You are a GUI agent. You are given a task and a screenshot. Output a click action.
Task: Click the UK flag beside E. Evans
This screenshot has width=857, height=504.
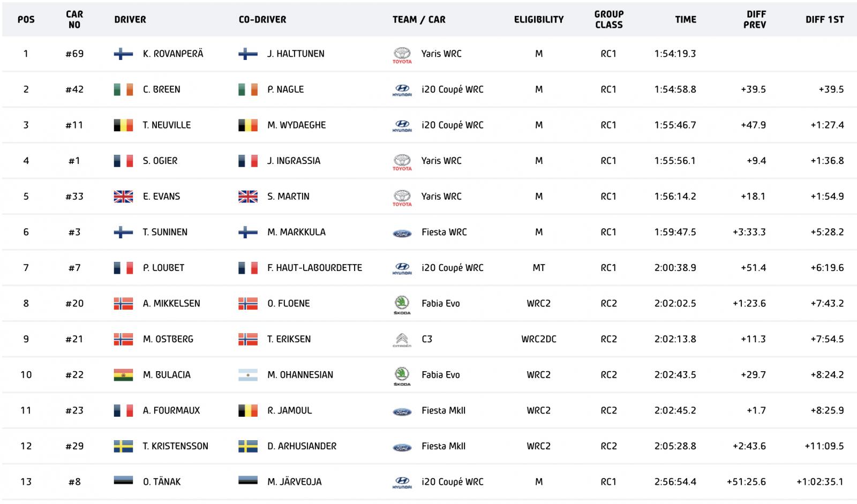123,197
